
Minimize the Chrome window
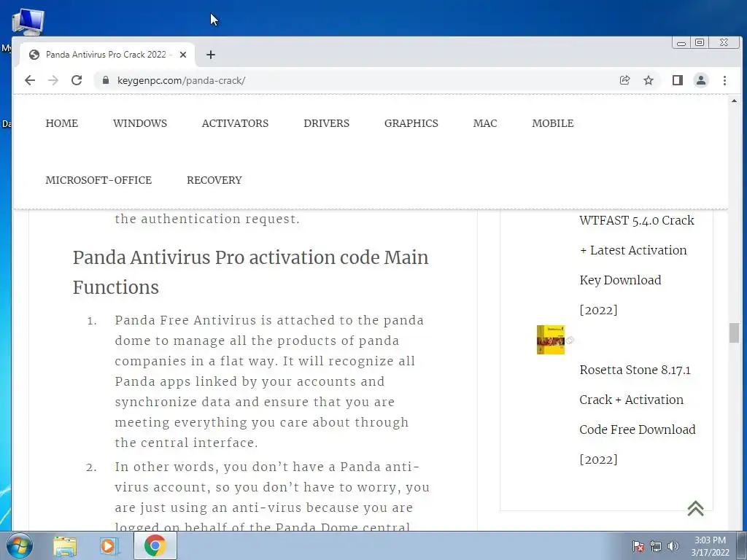681,43
